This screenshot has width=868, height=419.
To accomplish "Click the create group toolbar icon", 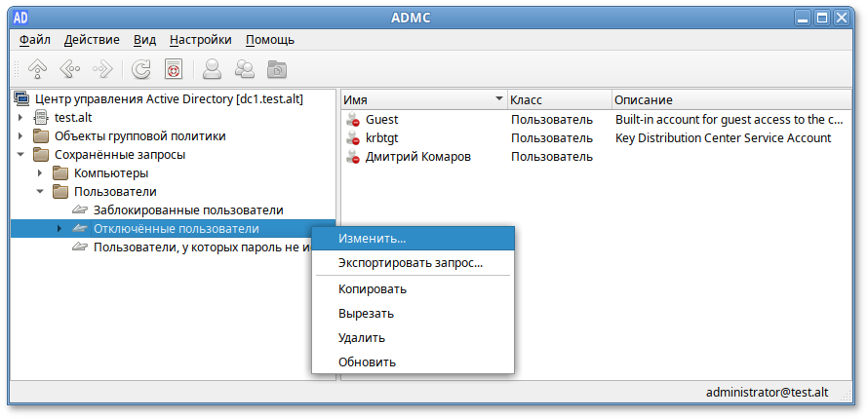I will [244, 69].
